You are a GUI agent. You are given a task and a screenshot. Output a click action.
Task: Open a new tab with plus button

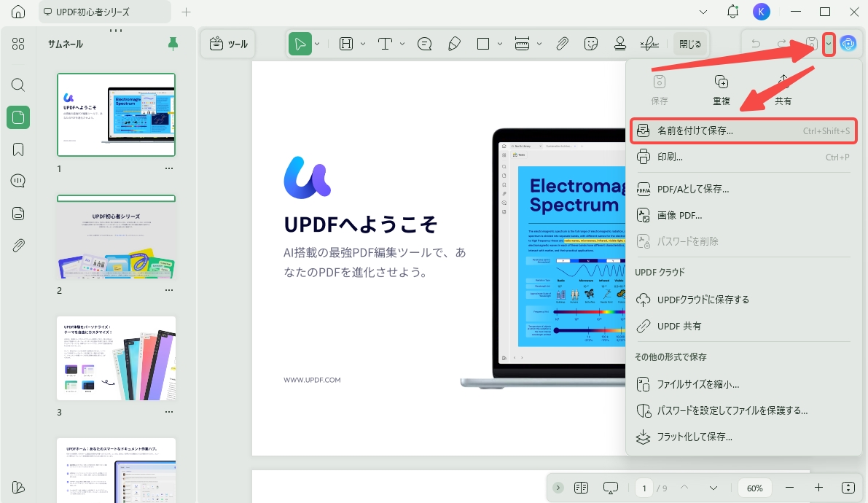(x=186, y=12)
